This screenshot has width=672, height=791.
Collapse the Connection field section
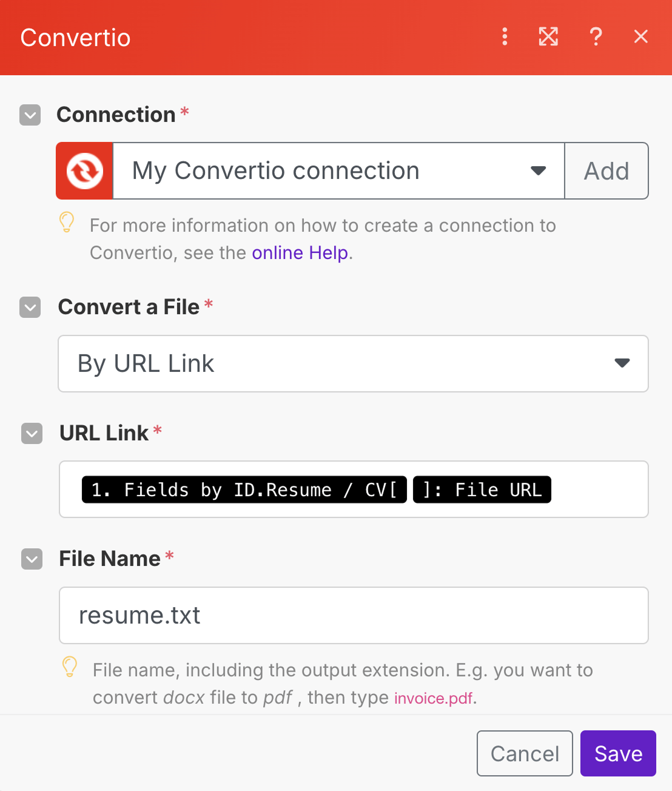[30, 115]
